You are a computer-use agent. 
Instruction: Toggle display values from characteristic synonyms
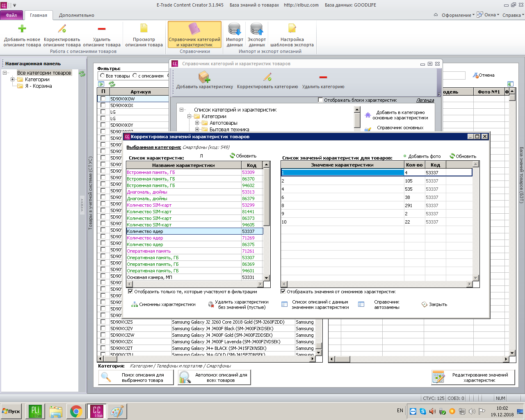coord(283,292)
